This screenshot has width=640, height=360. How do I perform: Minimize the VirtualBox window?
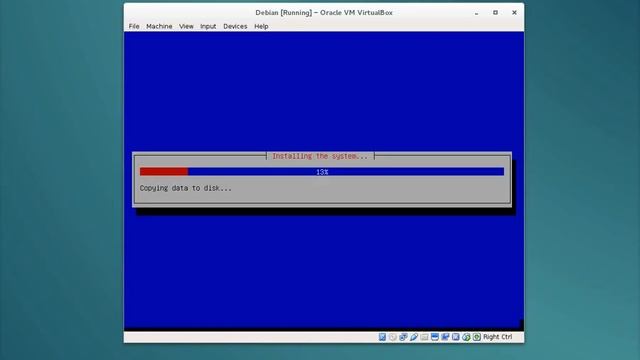point(476,13)
